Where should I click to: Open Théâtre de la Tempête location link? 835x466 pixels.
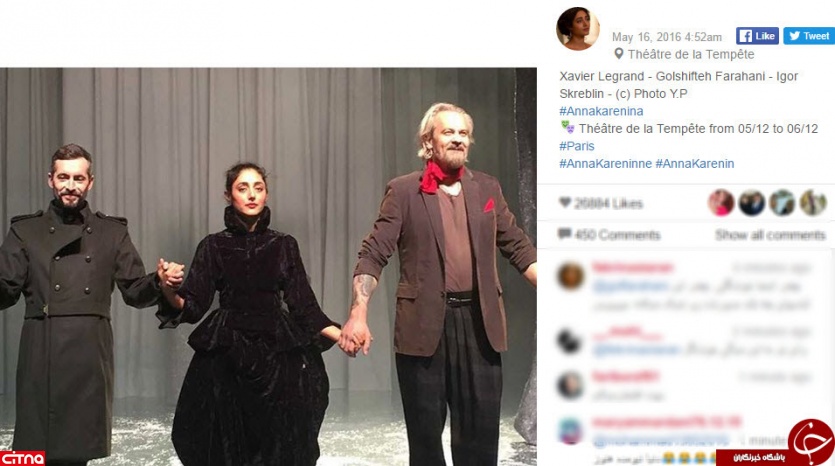coord(691,54)
